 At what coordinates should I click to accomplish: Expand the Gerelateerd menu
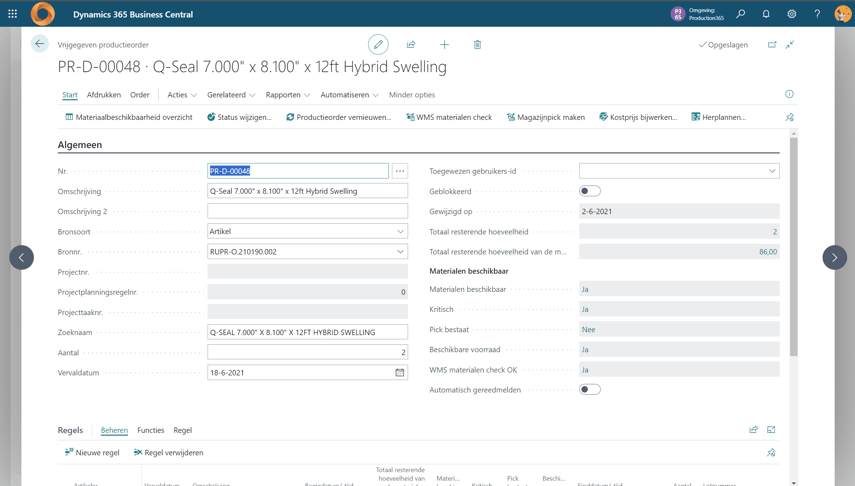pyautogui.click(x=231, y=95)
